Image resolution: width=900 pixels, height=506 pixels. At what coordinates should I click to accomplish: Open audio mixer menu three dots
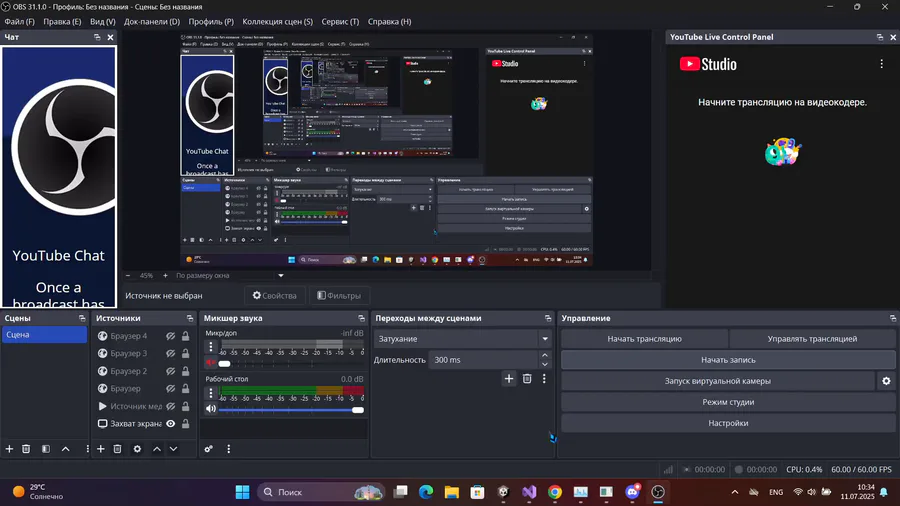pos(228,449)
